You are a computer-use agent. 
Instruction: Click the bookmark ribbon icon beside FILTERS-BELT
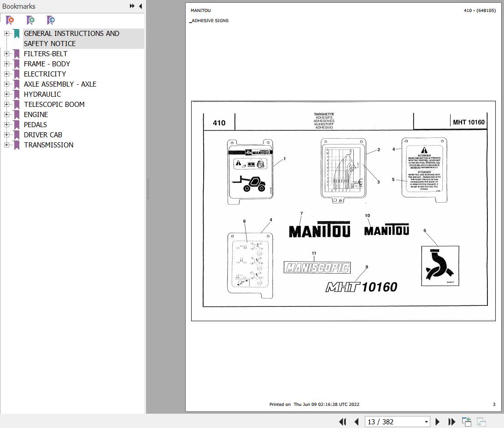pyautogui.click(x=17, y=54)
